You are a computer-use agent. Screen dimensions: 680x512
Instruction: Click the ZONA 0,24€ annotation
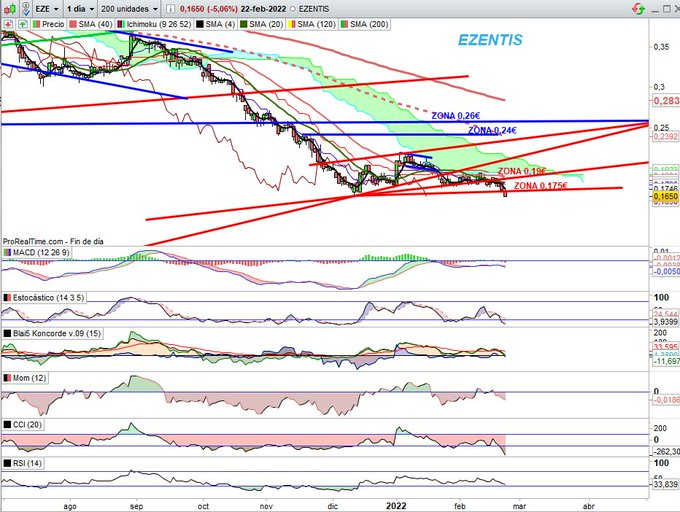[492, 130]
